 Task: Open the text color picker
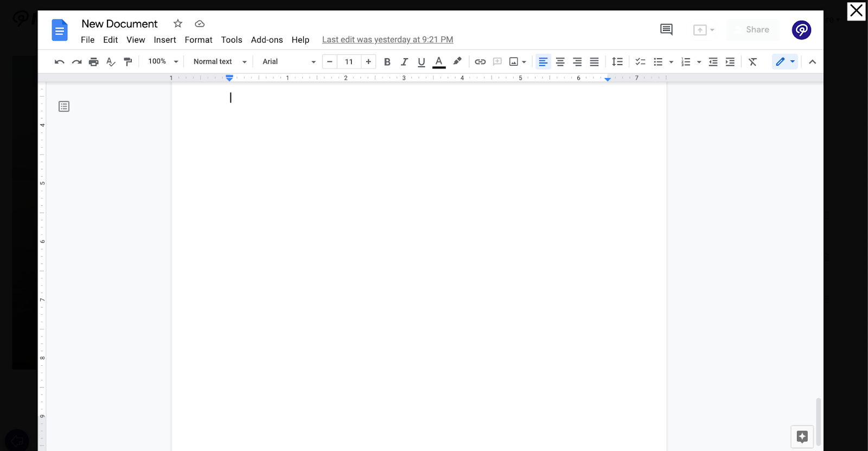(439, 62)
